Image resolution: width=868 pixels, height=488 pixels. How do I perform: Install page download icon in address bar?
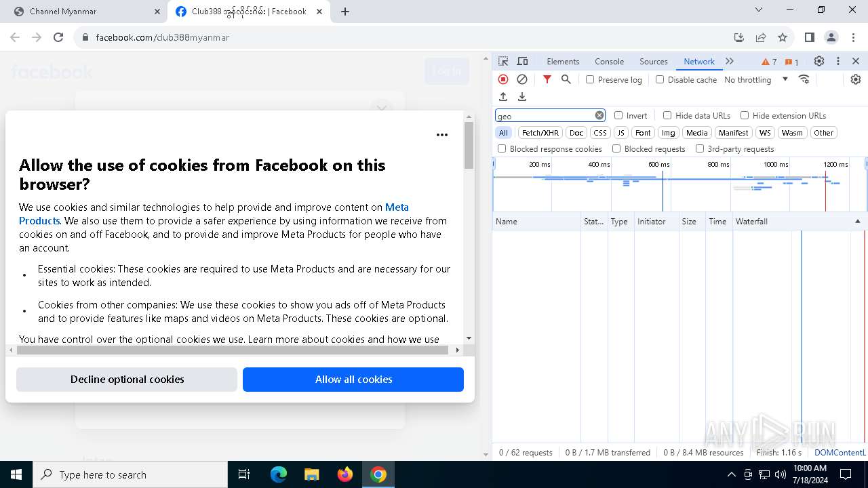pyautogui.click(x=739, y=37)
